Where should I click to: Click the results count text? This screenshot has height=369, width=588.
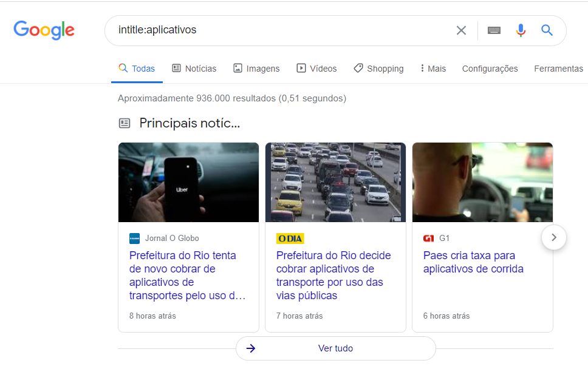click(232, 98)
